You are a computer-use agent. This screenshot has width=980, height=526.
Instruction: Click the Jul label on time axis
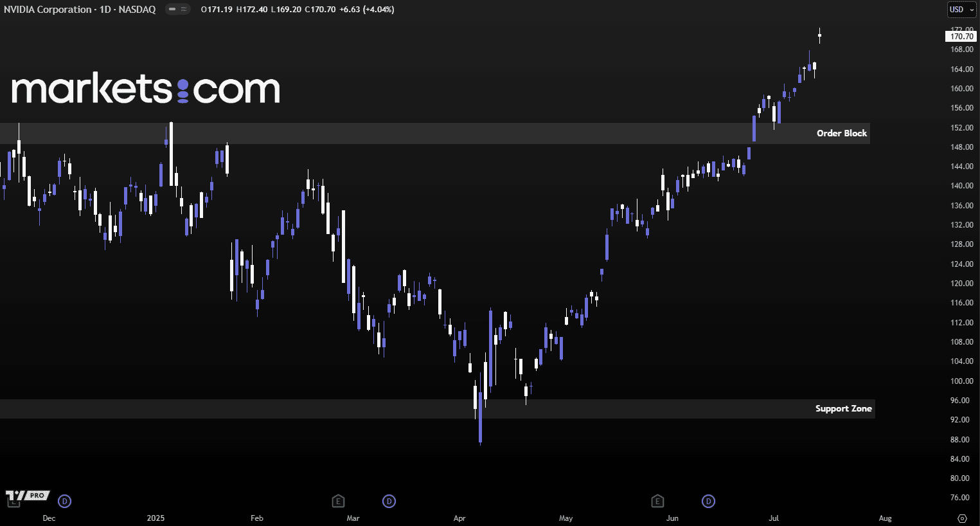(x=774, y=518)
